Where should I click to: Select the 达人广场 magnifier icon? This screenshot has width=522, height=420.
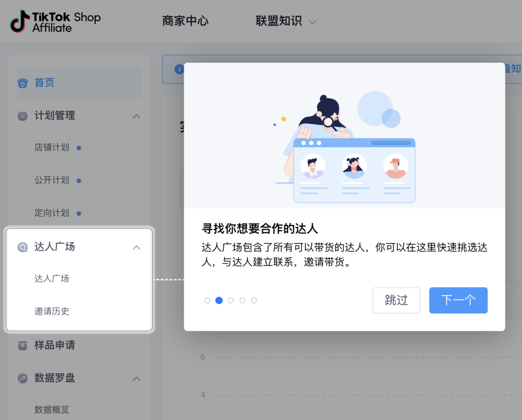[23, 247]
